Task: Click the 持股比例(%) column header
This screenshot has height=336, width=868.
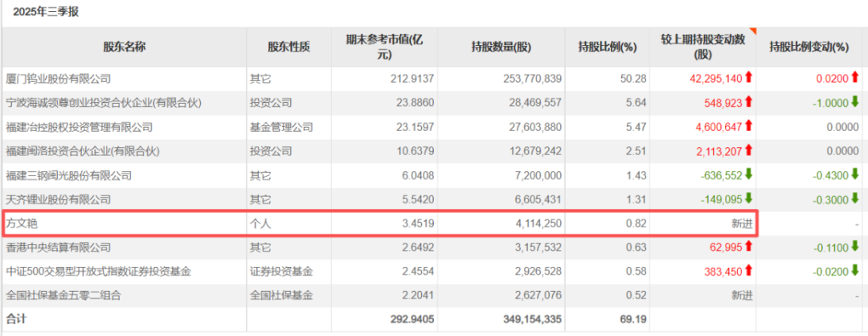Action: (x=606, y=47)
